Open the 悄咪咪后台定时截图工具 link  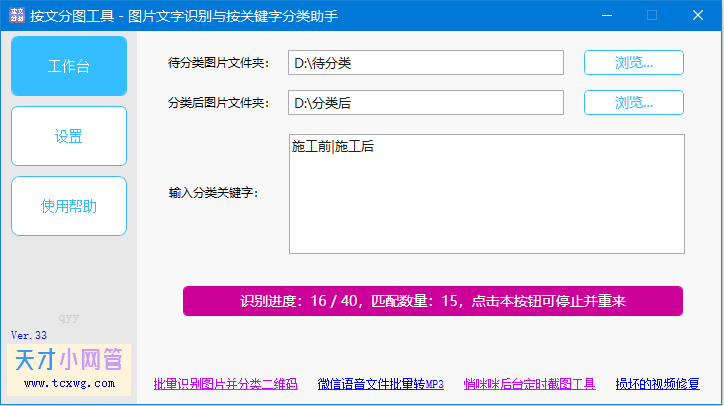(x=529, y=383)
